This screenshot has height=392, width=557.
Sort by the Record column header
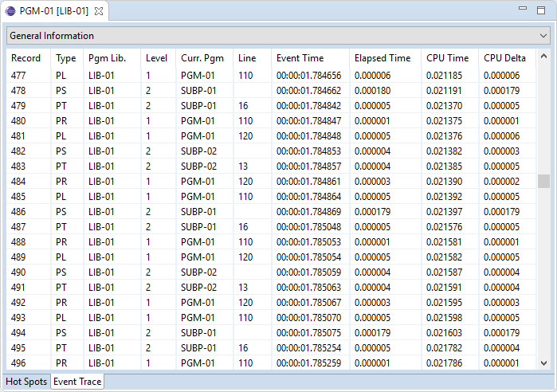[x=26, y=58]
